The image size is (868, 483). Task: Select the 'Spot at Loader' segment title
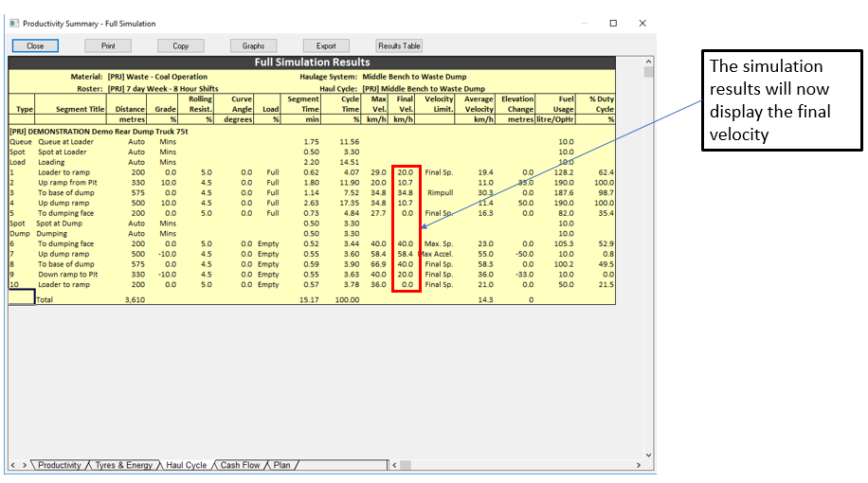[62, 152]
